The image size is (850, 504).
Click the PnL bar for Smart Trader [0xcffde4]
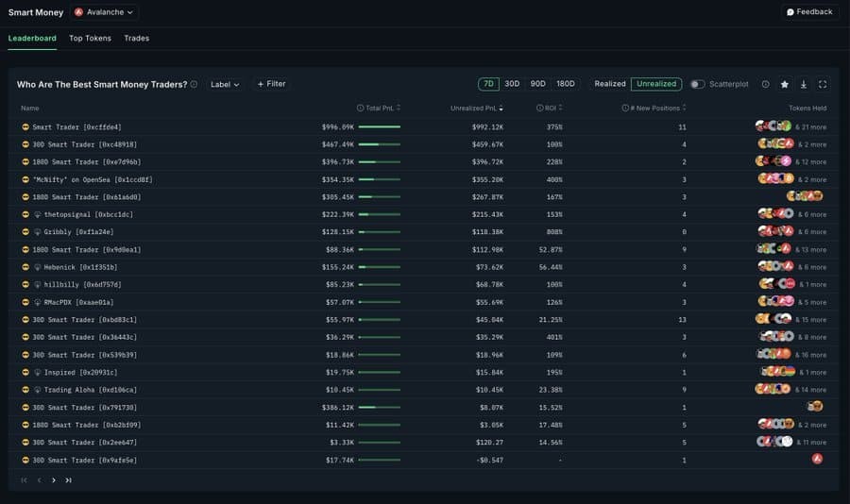(380, 126)
